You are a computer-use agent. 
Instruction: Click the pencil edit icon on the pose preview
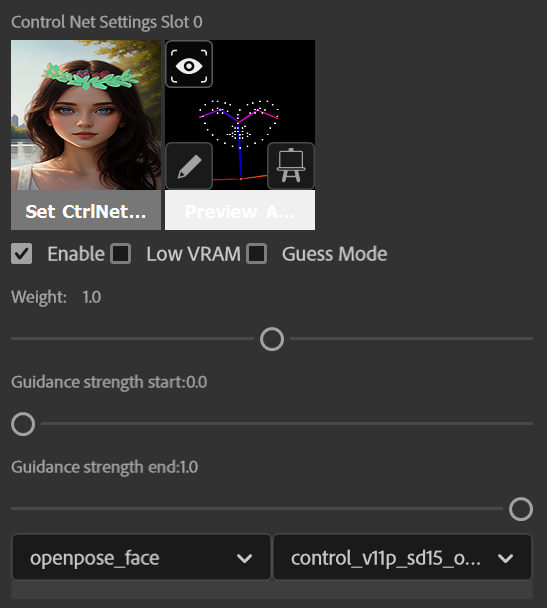coord(189,166)
